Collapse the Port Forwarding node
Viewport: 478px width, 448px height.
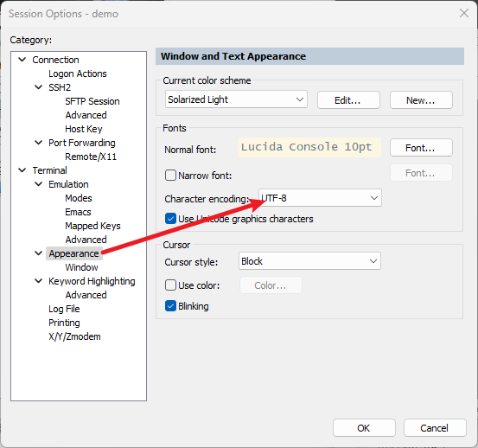click(38, 143)
